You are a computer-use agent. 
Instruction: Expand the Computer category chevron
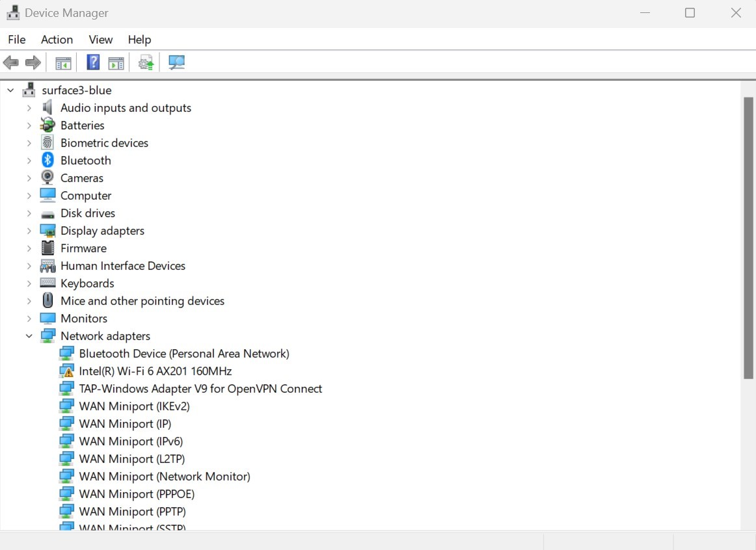pyautogui.click(x=29, y=196)
